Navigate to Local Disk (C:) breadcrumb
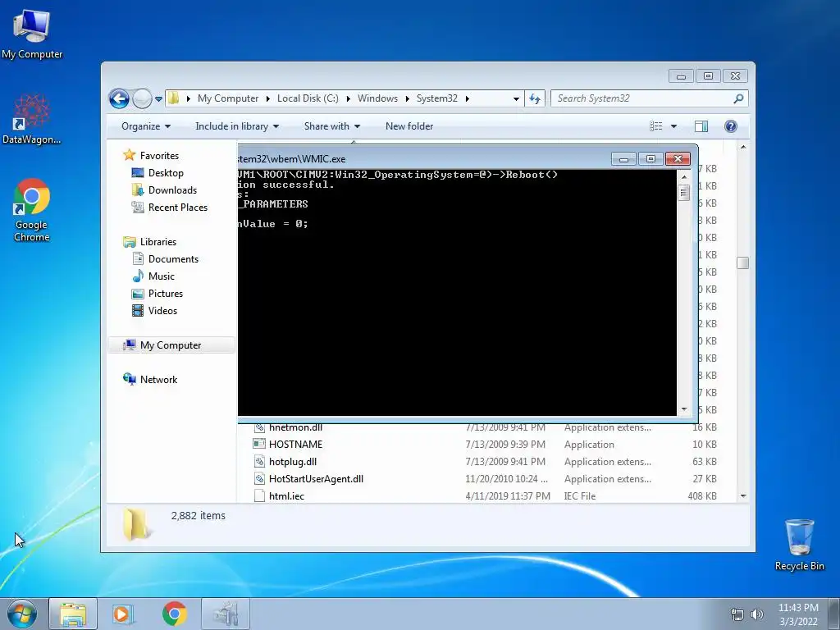Viewport: 840px width, 630px height. tap(308, 98)
